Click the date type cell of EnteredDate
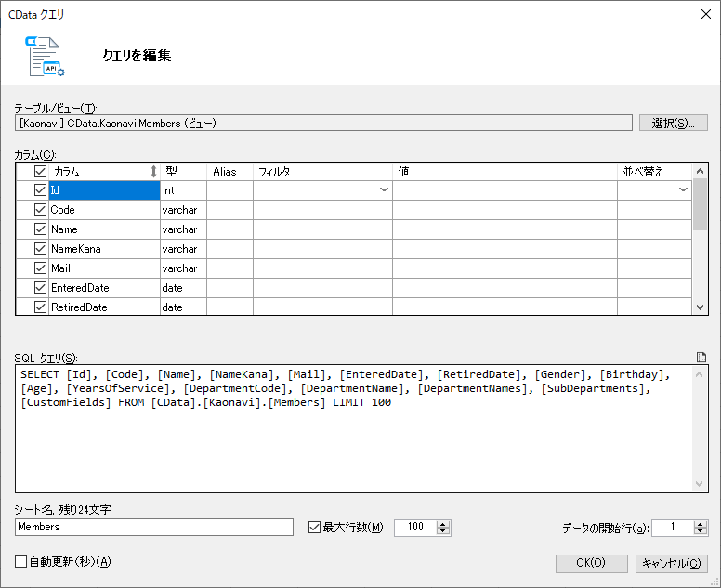Viewport: 721px width, 588px height. click(x=183, y=288)
